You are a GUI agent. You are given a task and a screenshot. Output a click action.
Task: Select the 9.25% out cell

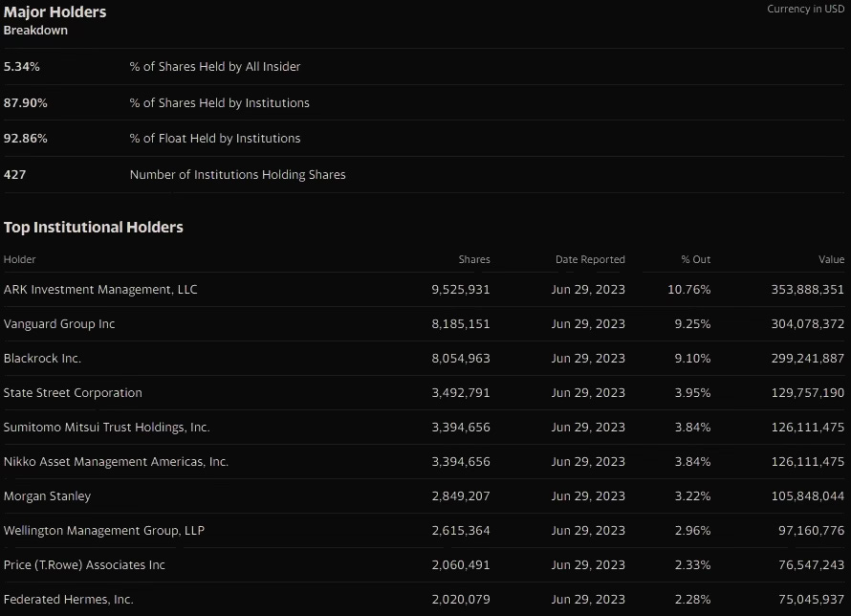click(x=692, y=324)
